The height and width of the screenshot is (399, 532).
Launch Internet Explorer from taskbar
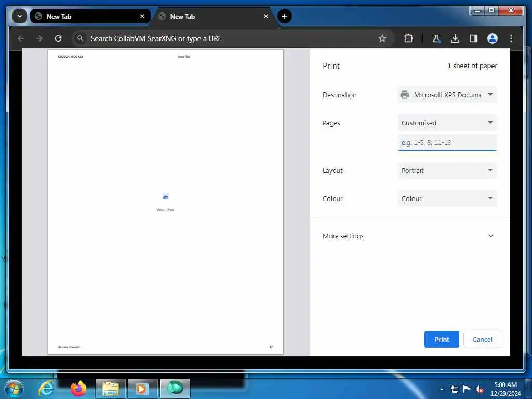click(x=46, y=389)
